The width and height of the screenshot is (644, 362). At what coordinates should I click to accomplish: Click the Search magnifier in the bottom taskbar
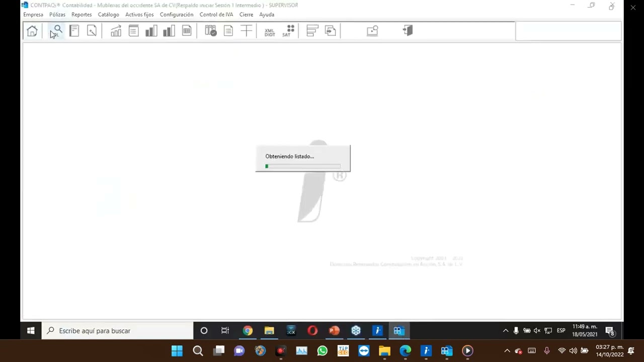tap(198, 351)
